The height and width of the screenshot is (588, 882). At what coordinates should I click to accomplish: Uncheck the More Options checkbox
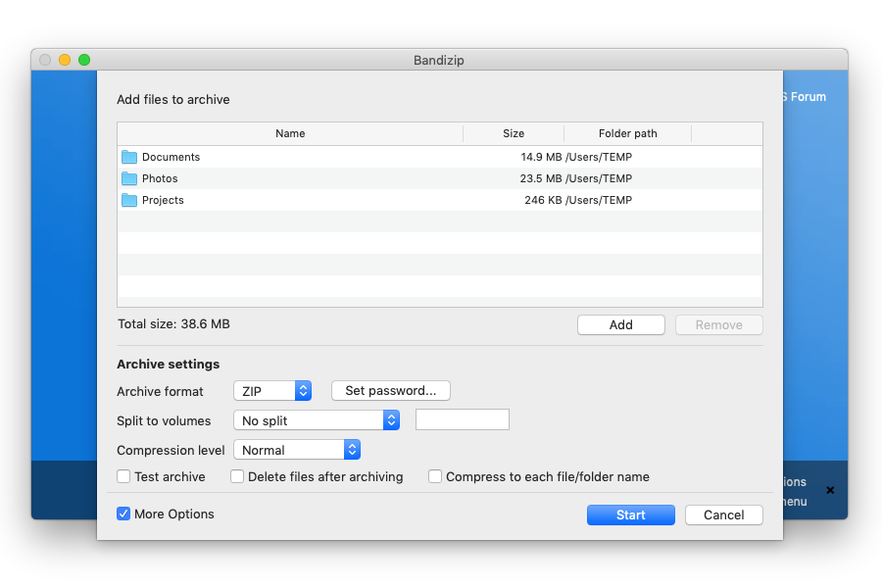point(123,514)
